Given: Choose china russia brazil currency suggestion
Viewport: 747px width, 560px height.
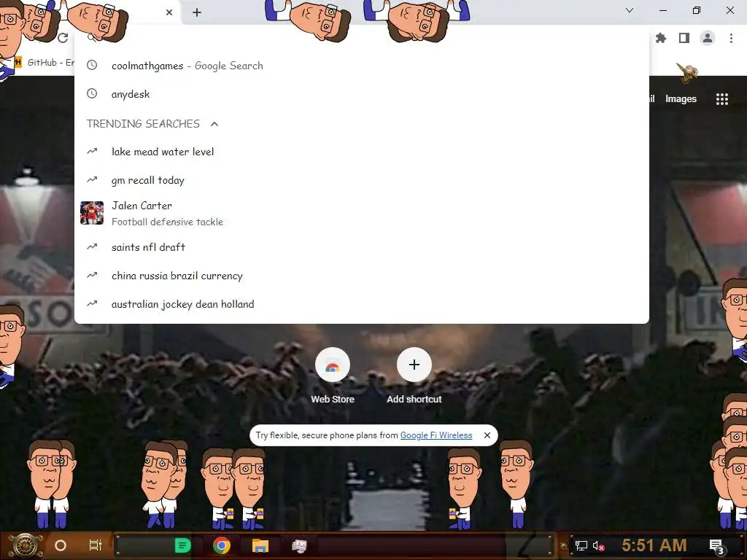Looking at the screenshot, I should (362, 276).
